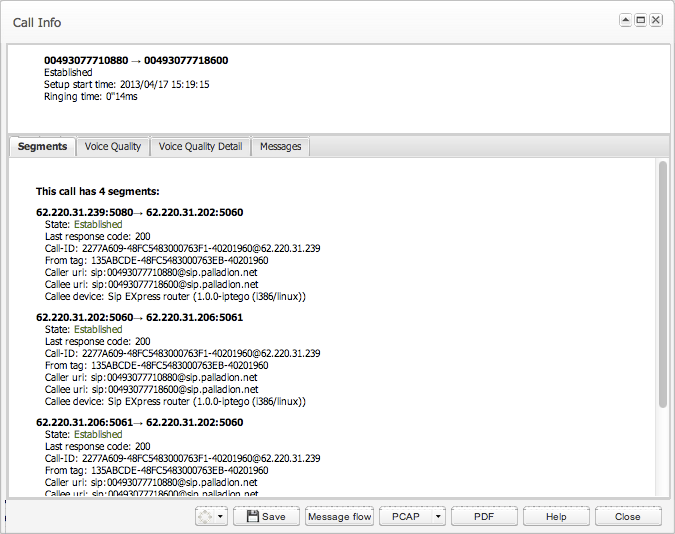
Task: Switch to the Voice Quality tab
Action: click(x=113, y=147)
